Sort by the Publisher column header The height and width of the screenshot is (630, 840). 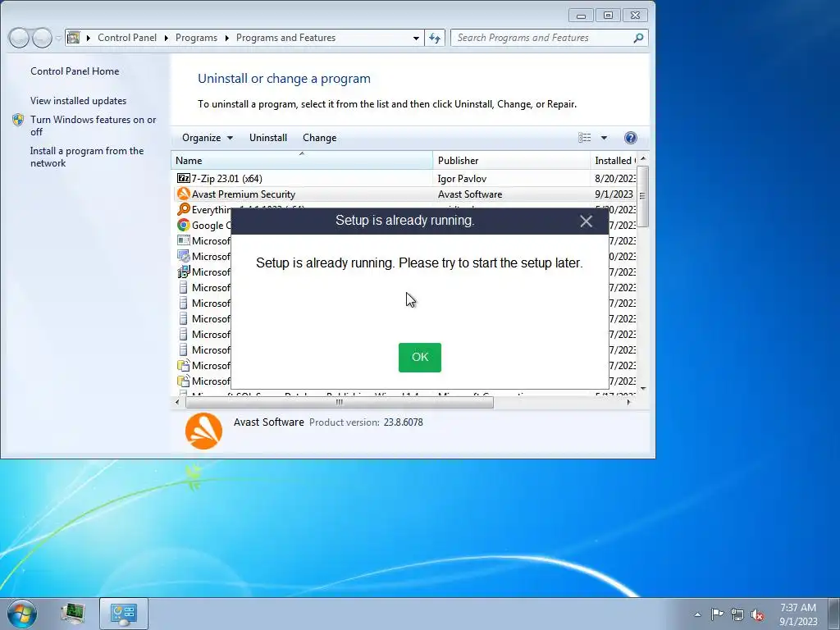[x=511, y=160]
